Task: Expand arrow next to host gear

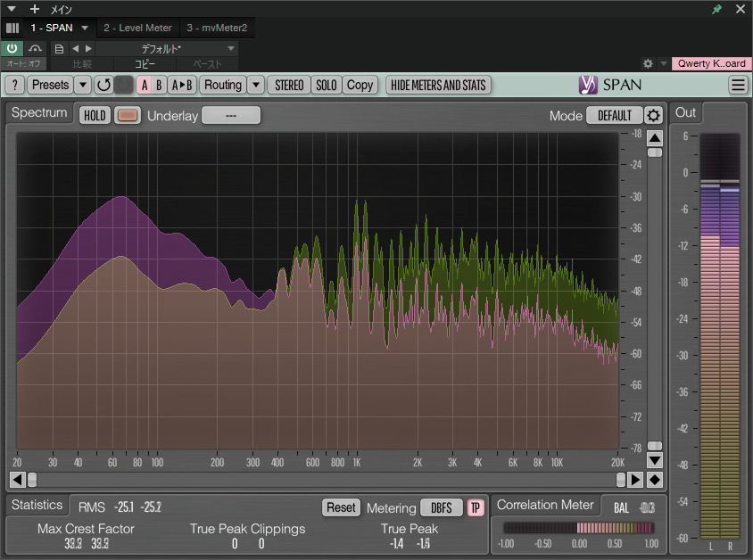Action: (x=663, y=63)
